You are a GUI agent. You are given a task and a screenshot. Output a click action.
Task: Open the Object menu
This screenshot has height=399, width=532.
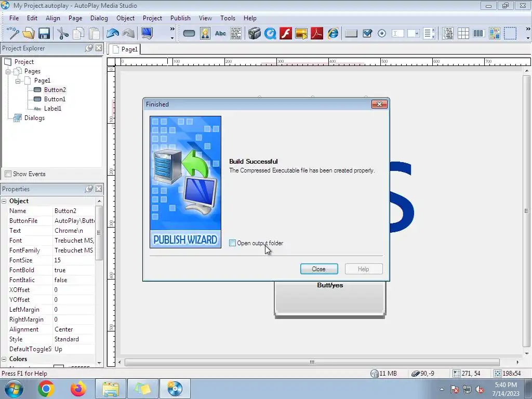[x=126, y=18]
